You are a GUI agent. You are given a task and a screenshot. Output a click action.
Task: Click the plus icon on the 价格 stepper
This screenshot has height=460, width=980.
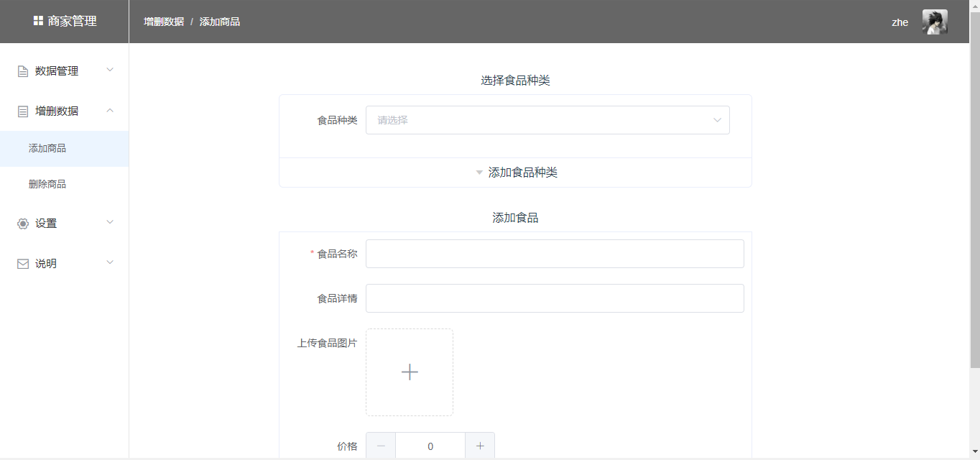[x=480, y=446]
